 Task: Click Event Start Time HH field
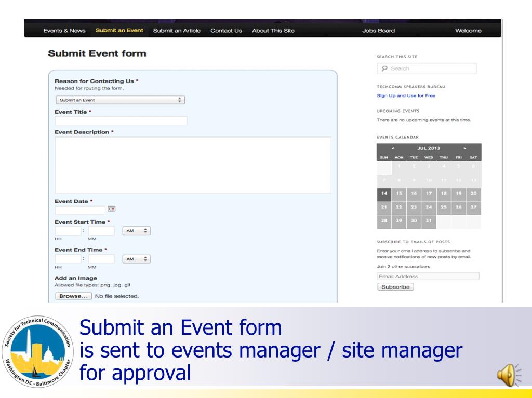coord(68,231)
